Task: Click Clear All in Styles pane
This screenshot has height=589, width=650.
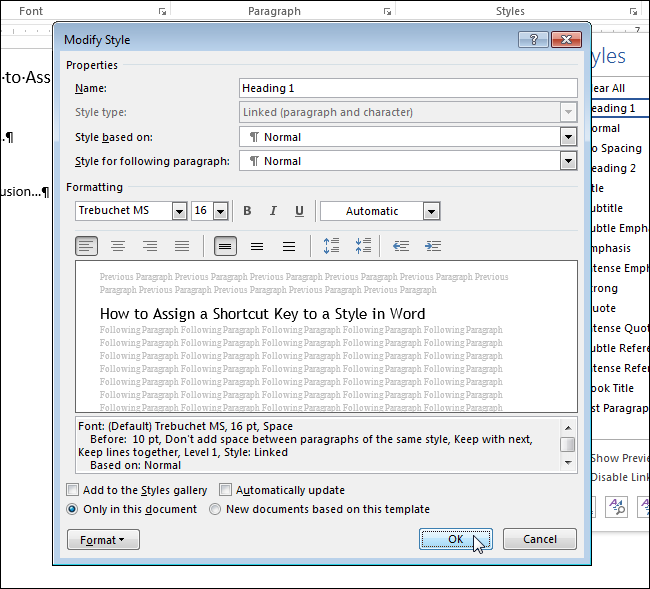Action: (x=620, y=88)
